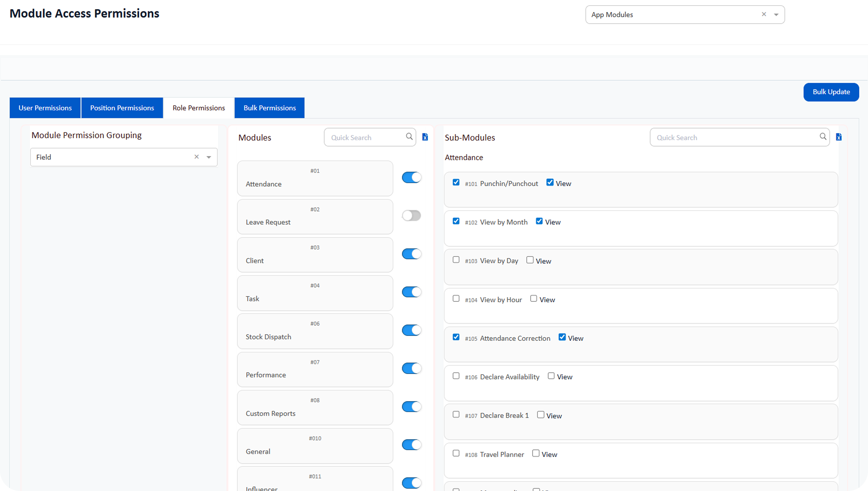The image size is (868, 491).
Task: Tick the #108 Travel Planner checkbox
Action: (456, 453)
